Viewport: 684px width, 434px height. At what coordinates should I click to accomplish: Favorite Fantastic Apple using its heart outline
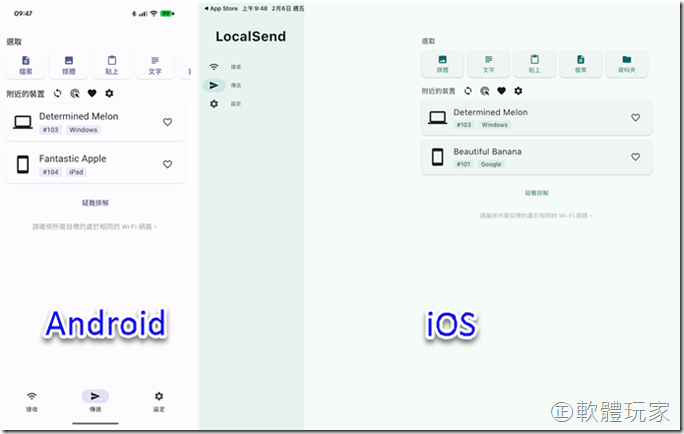pos(167,164)
